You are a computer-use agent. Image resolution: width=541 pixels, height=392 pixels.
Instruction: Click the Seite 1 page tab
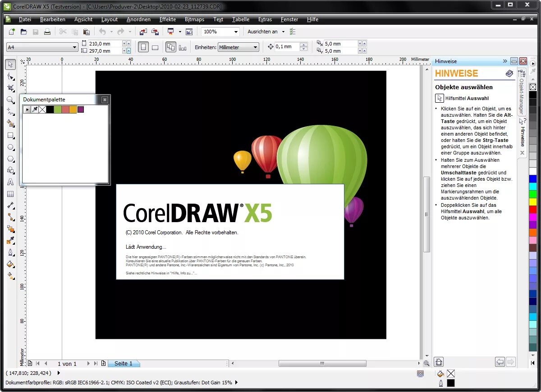tap(124, 363)
